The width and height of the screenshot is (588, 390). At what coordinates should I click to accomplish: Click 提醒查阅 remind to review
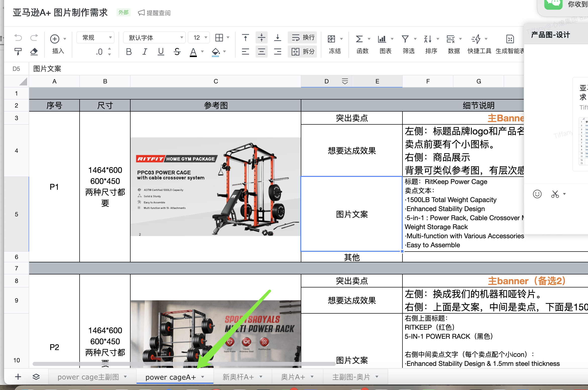point(154,13)
